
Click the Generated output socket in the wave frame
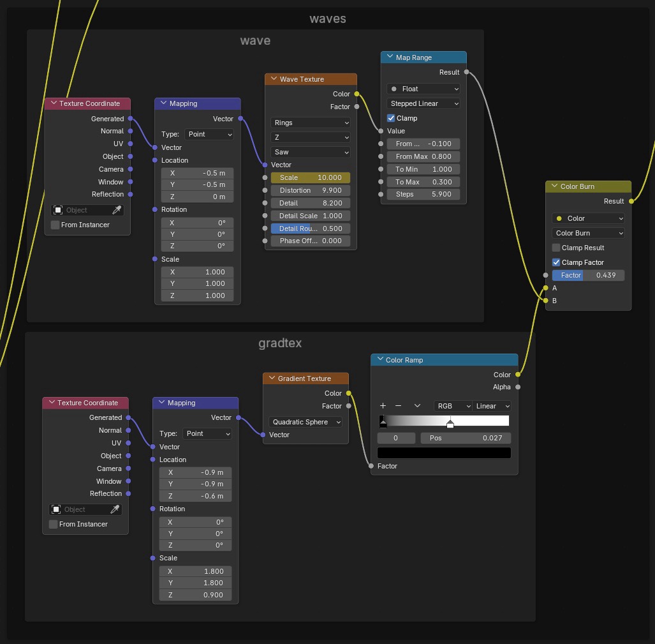coord(130,119)
